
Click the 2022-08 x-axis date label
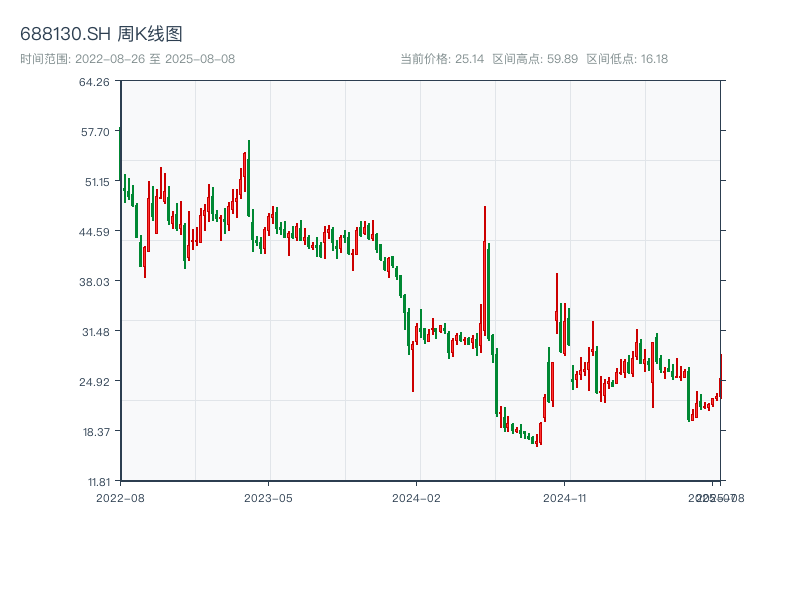(120, 496)
